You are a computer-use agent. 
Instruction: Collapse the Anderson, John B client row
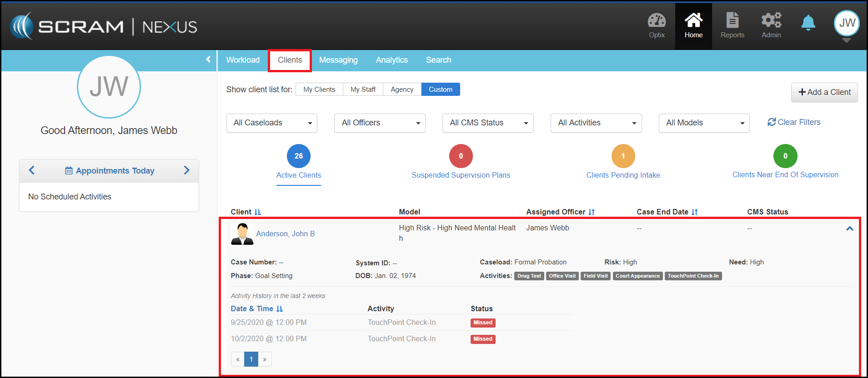click(x=849, y=229)
